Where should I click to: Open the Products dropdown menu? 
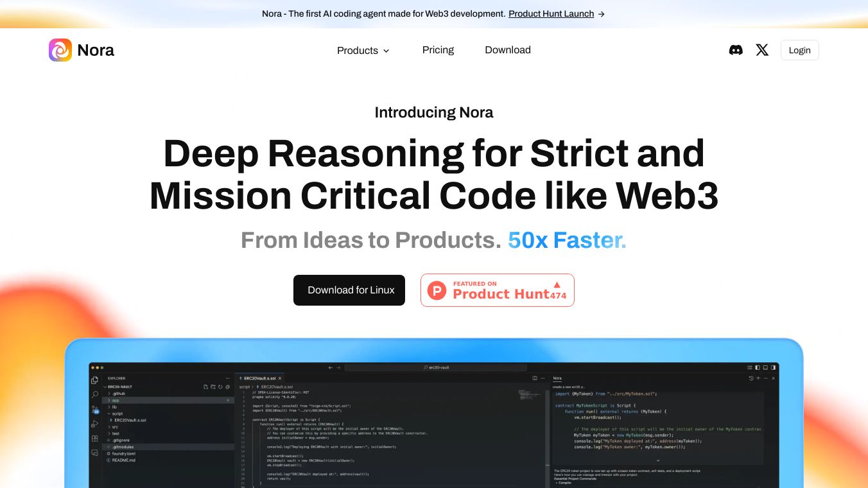tap(363, 50)
